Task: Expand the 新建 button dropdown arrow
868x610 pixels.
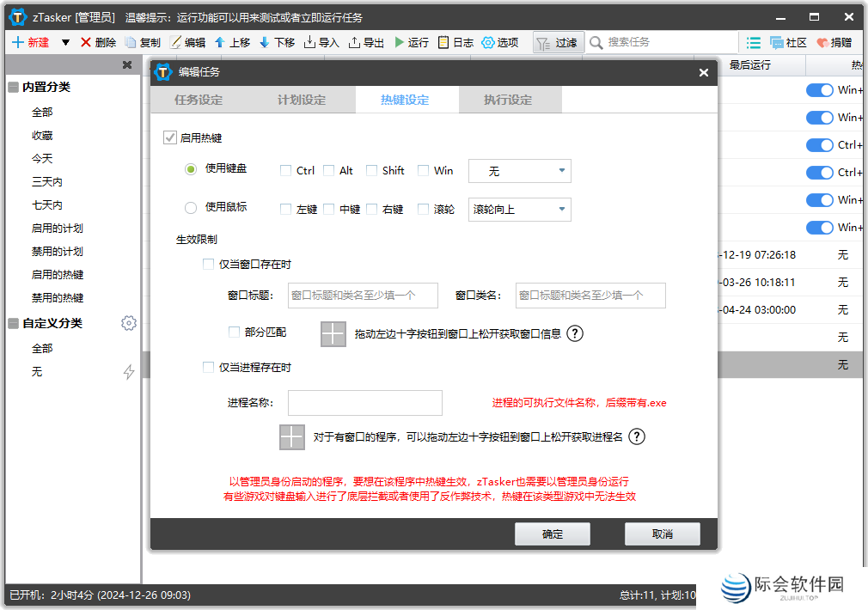Action: 64,42
